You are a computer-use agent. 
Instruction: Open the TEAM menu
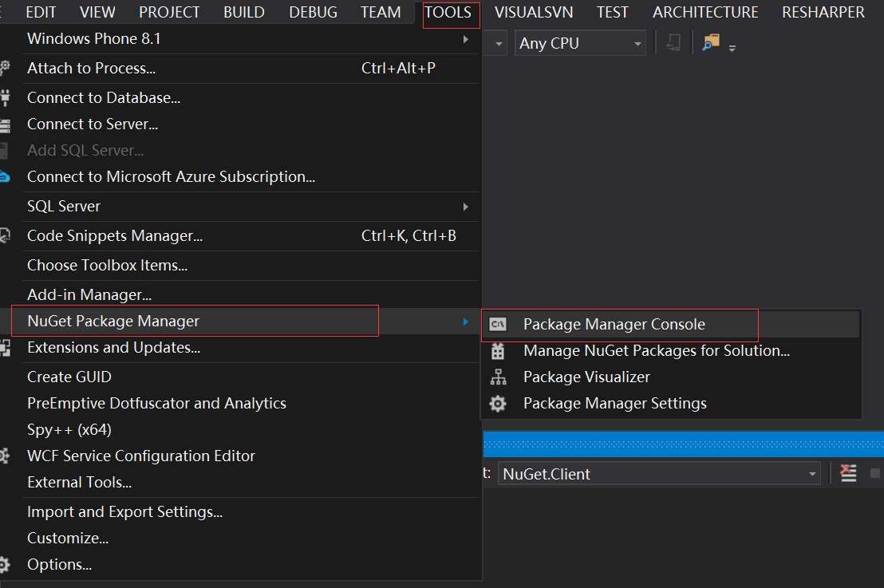tap(381, 12)
